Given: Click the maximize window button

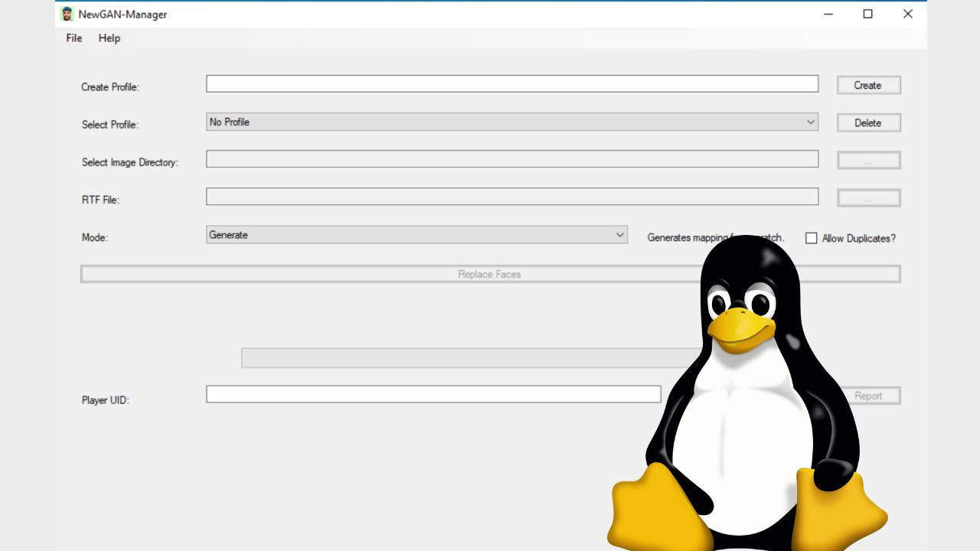Looking at the screenshot, I should (x=867, y=14).
